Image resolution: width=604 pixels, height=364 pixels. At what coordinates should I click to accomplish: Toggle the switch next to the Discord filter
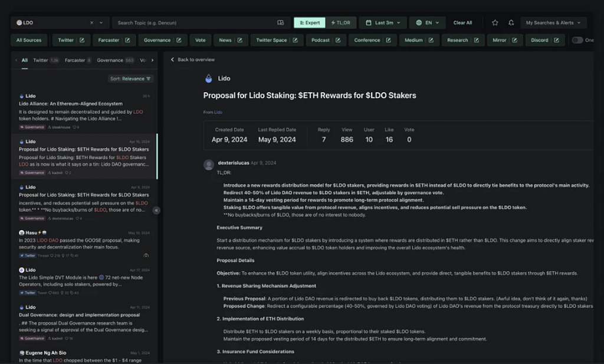577,40
